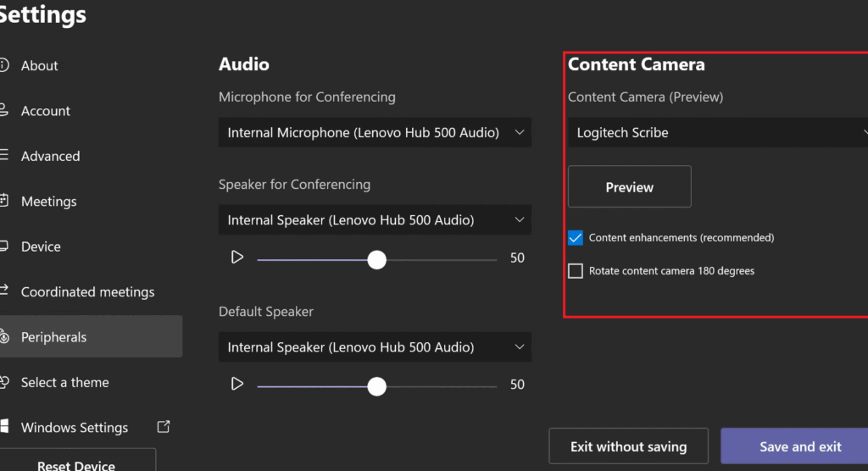The image size is (868, 471).
Task: Click the Preview button
Action: click(x=630, y=187)
